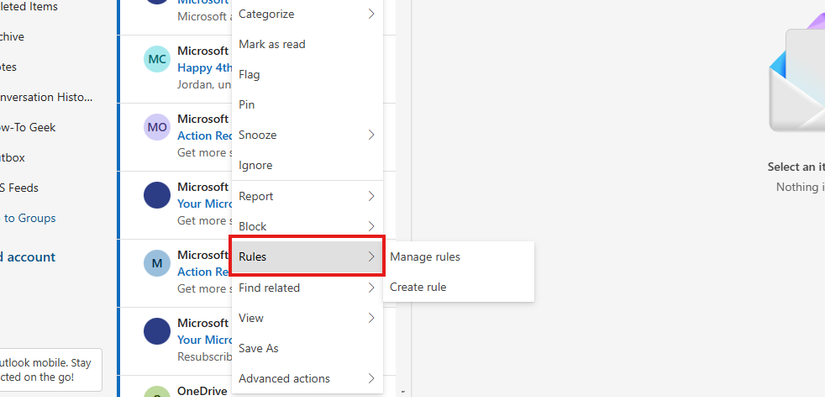Open the Report submenu
The image size is (825, 397).
[307, 196]
